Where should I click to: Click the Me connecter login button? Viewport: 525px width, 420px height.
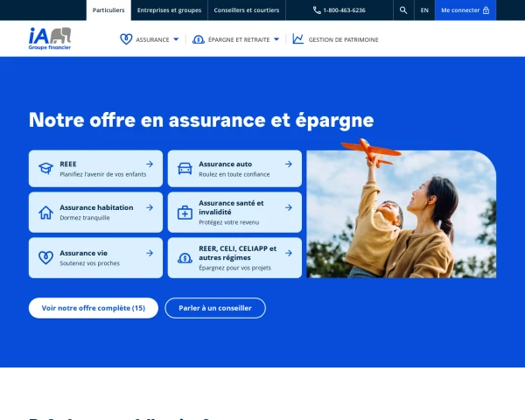(465, 10)
